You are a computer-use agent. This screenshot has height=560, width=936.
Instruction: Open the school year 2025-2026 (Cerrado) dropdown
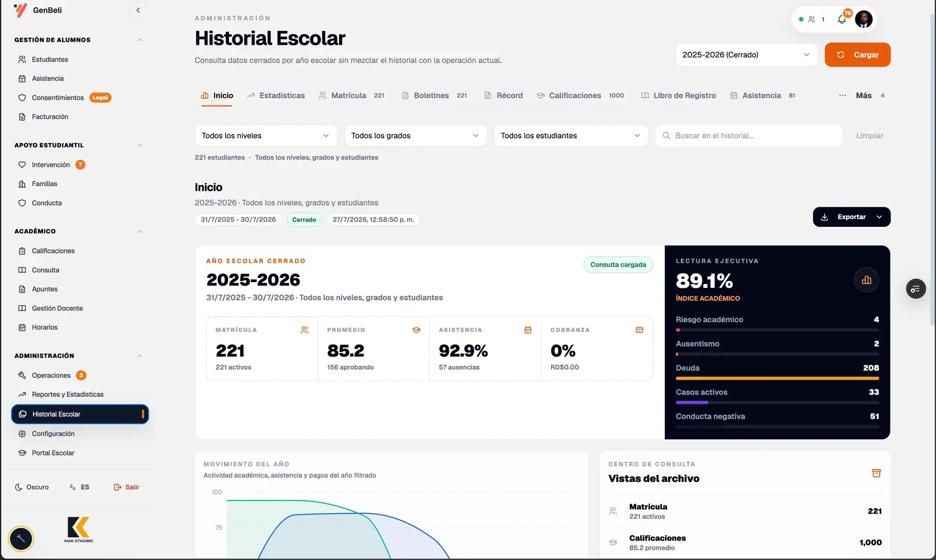[x=746, y=55]
